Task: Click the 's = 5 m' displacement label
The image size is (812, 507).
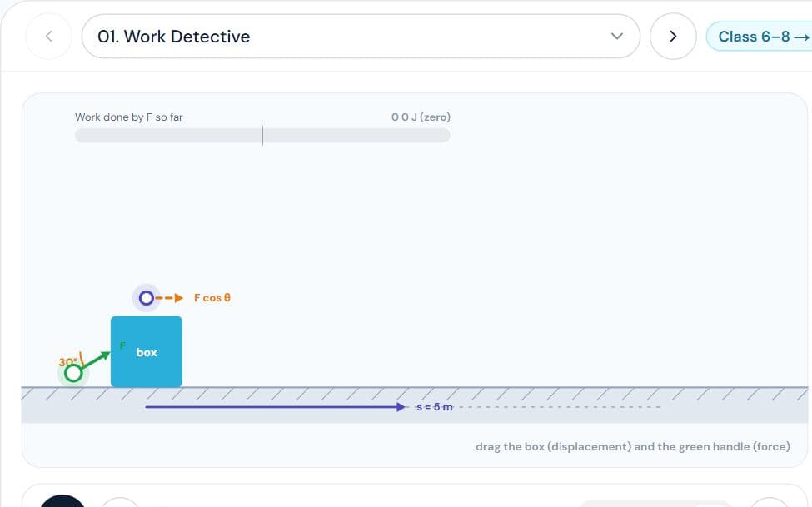Action: click(435, 407)
